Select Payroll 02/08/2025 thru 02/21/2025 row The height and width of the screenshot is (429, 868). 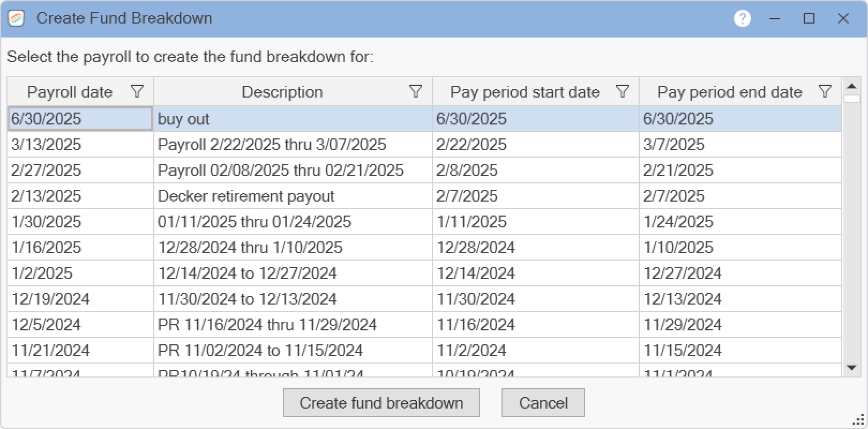(280, 171)
